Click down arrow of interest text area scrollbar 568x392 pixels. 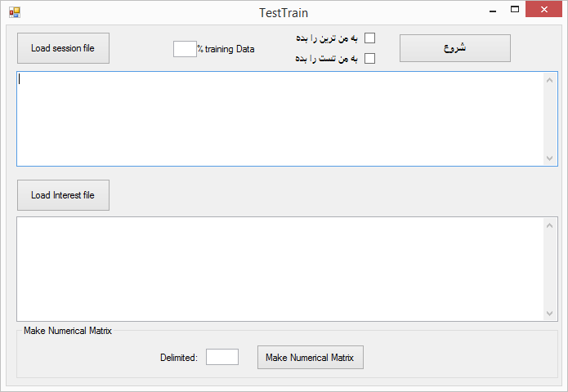(550, 313)
